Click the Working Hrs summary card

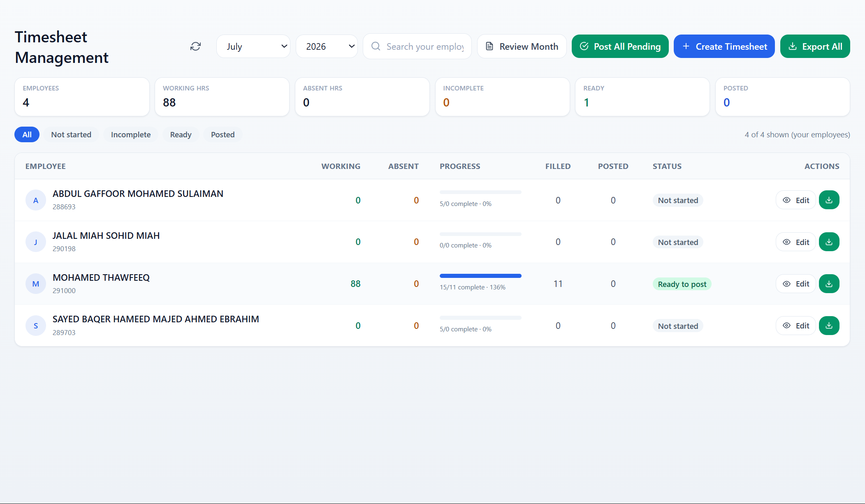[x=222, y=97]
